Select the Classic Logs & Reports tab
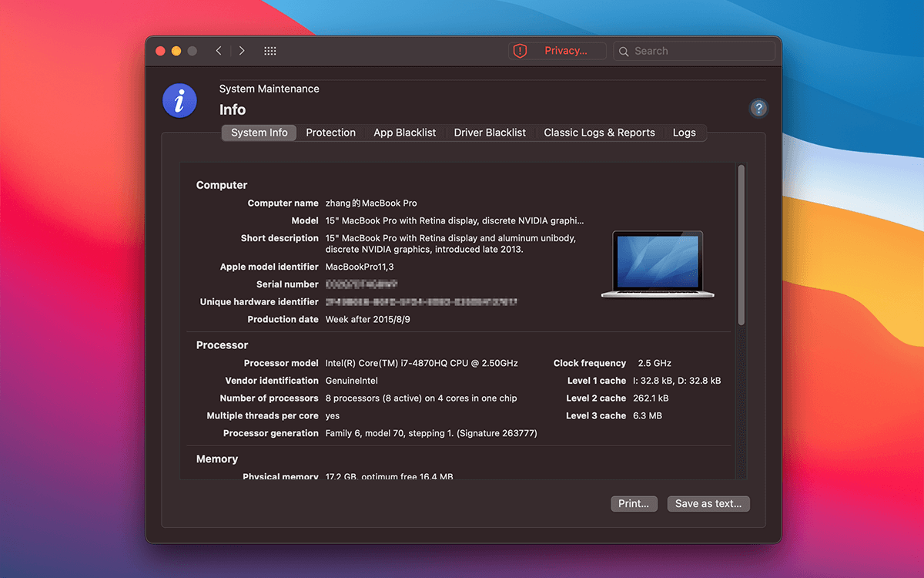Viewport: 924px width, 578px height. 599,133
